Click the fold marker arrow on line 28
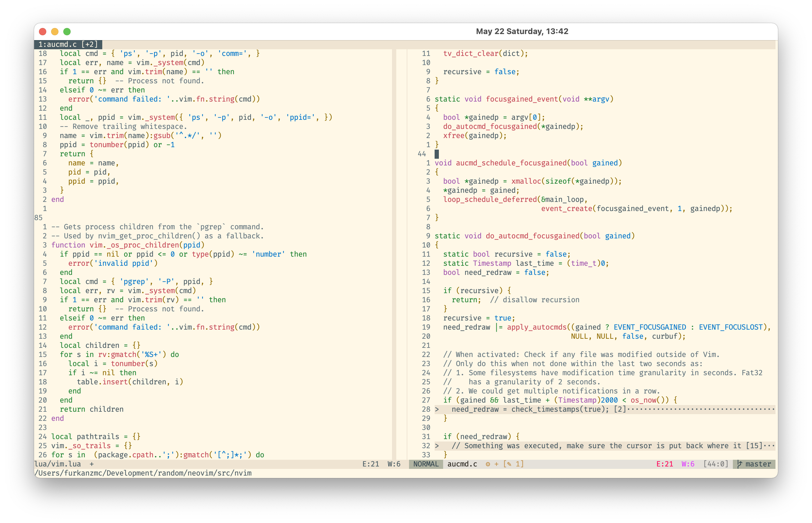The image size is (812, 523). pos(437,409)
